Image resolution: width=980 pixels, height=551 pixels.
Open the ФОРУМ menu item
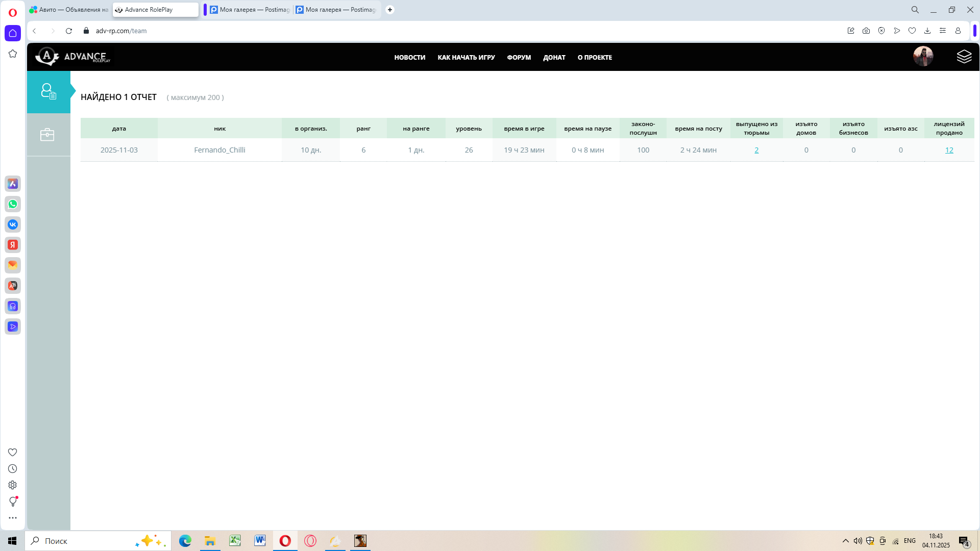point(519,58)
